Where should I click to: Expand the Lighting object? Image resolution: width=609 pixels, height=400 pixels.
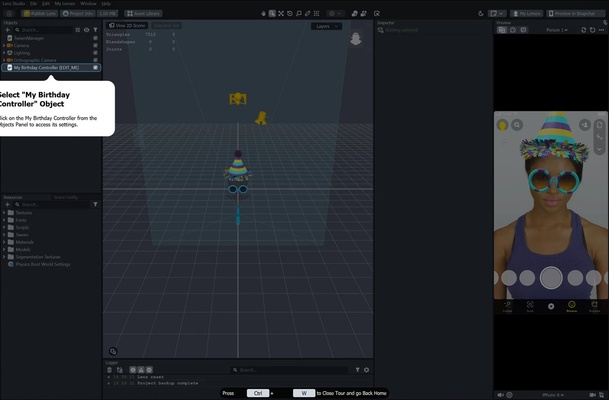pos(4,53)
